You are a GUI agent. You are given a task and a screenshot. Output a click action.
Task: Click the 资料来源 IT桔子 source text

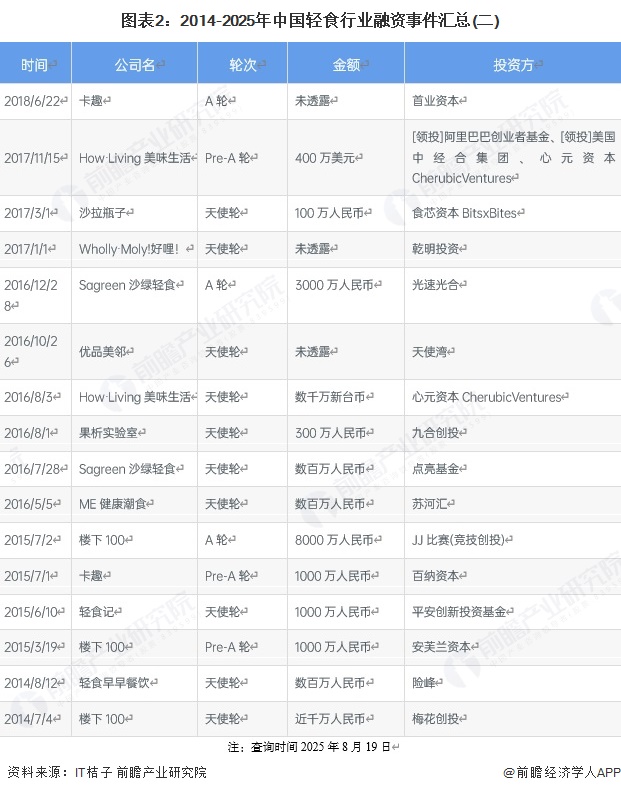[x=107, y=773]
